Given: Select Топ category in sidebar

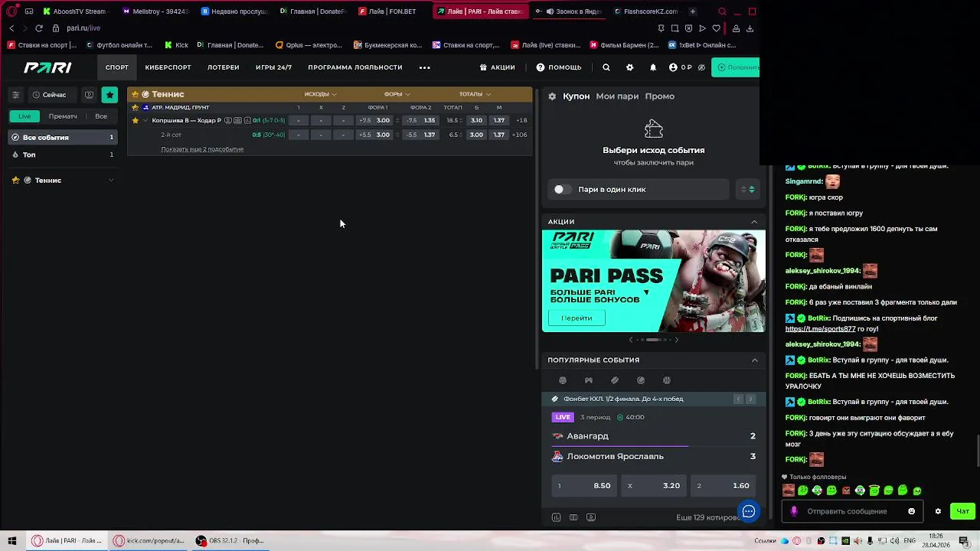Looking at the screenshot, I should click(x=62, y=155).
